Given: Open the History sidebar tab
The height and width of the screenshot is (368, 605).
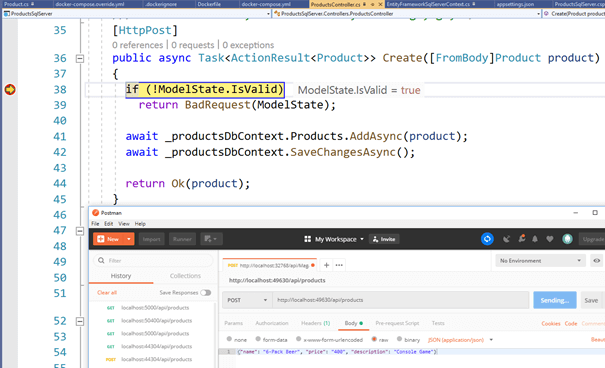Looking at the screenshot, I should [x=121, y=276].
